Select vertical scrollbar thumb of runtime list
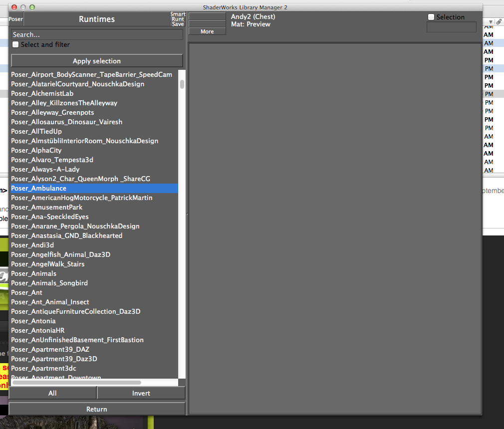The height and width of the screenshot is (429, 504). click(x=182, y=84)
